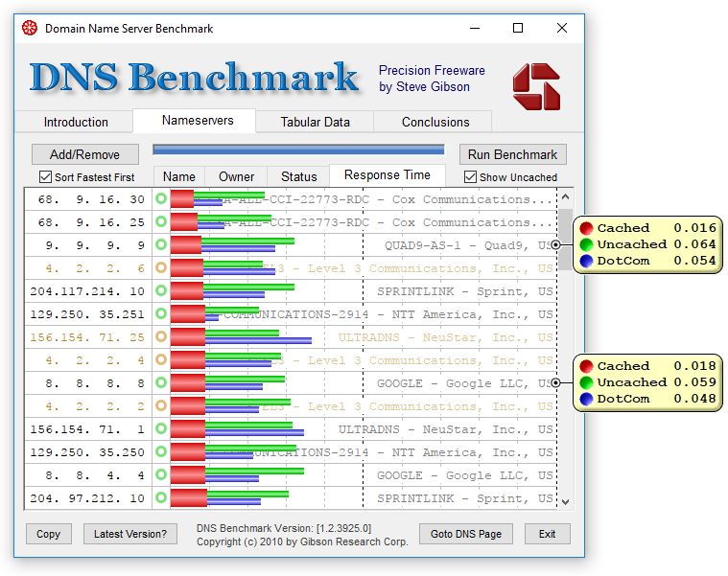Click the status circle for 204.97.212.10

(x=161, y=497)
